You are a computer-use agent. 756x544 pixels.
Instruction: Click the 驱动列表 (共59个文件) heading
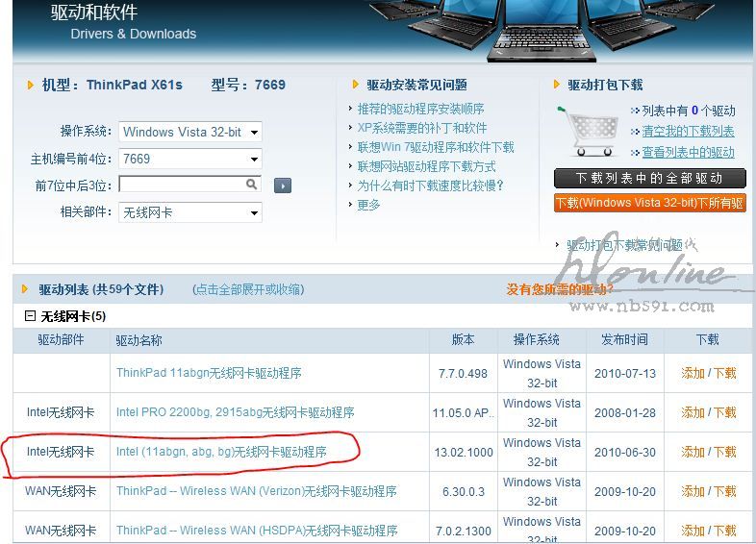101,289
